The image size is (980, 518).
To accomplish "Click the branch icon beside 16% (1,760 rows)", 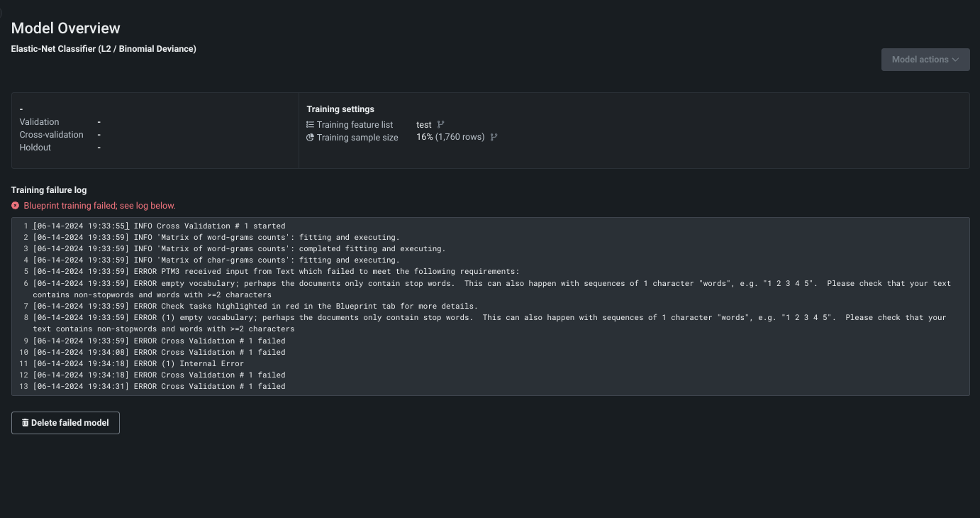I will coord(494,138).
